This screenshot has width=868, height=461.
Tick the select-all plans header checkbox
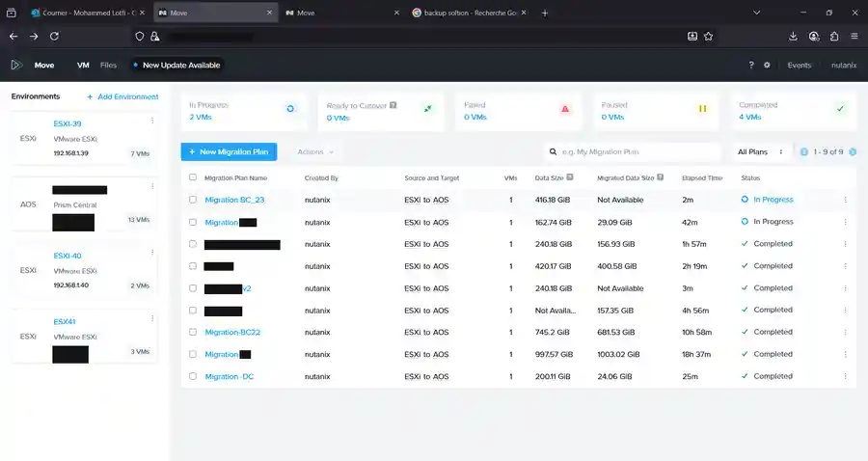pos(193,177)
